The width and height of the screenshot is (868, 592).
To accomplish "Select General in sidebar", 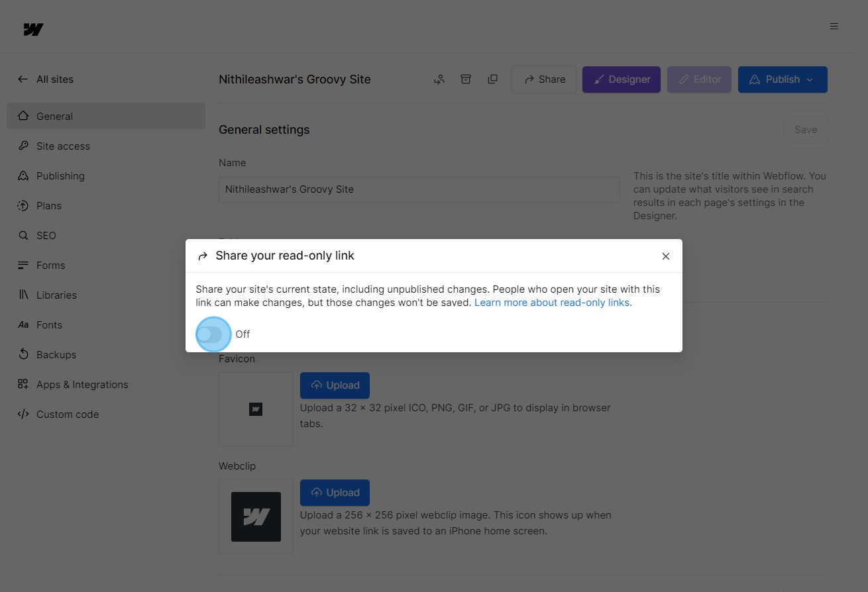I will click(x=106, y=116).
